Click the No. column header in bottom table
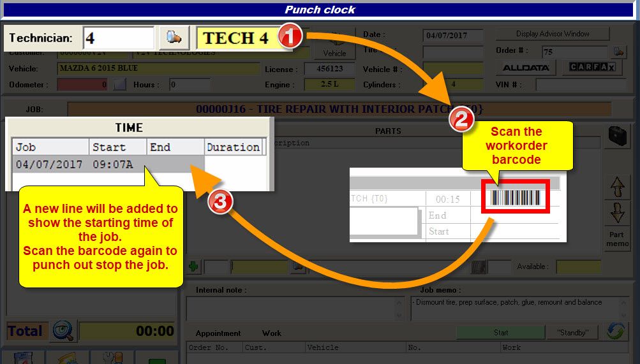Screen dimensions: 640x364 tap(453, 347)
